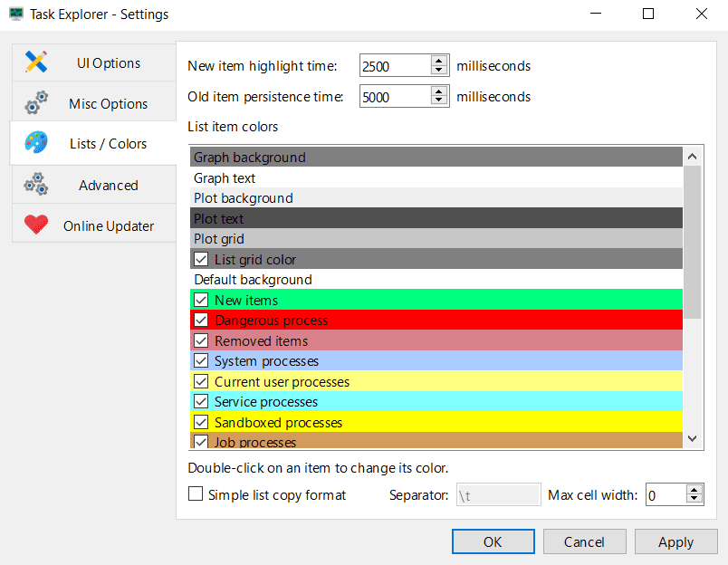Decrease old item persistence time

click(x=439, y=101)
